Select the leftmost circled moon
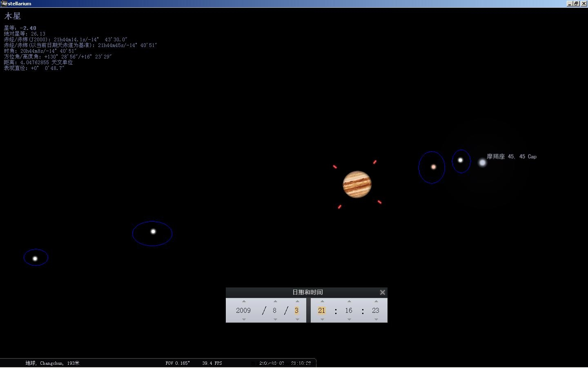This screenshot has width=588, height=368. point(35,258)
